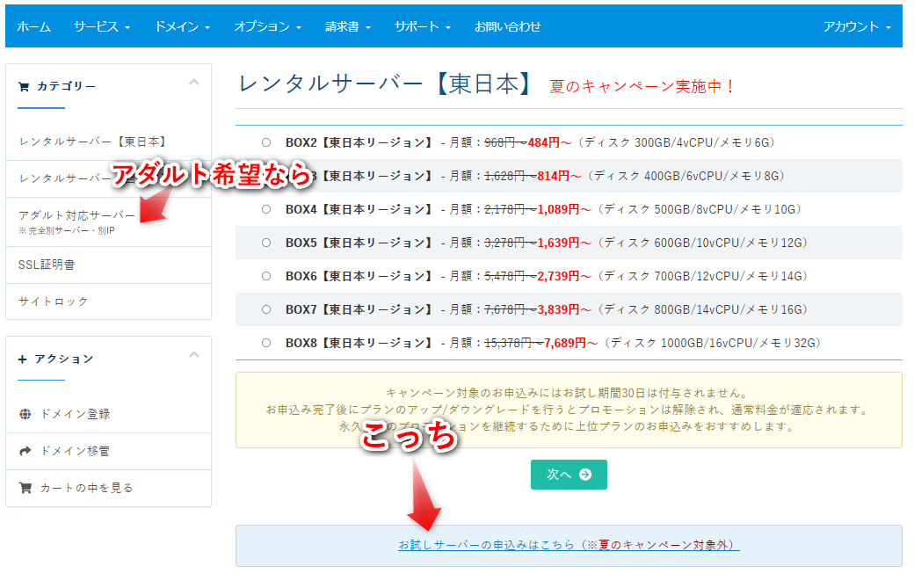
Task: Select the BOX2 東日本リージョン plan radio button
Action: point(265,142)
